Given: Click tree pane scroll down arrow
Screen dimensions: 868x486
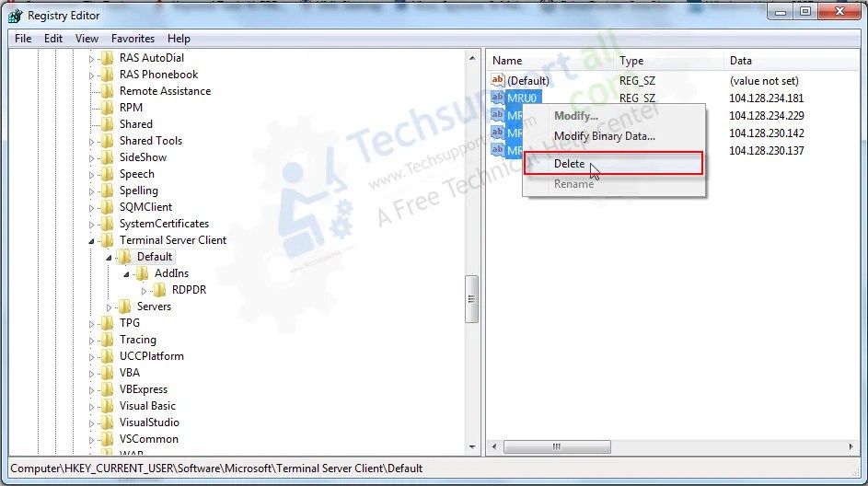Looking at the screenshot, I should point(472,446).
